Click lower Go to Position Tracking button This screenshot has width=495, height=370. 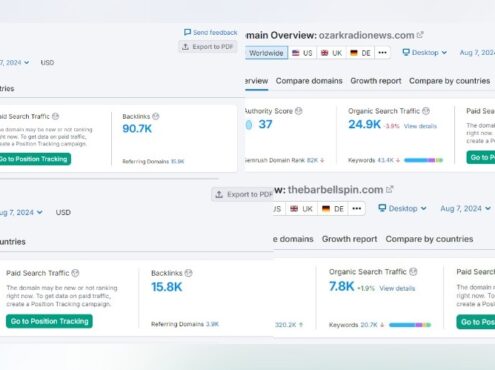[49, 321]
